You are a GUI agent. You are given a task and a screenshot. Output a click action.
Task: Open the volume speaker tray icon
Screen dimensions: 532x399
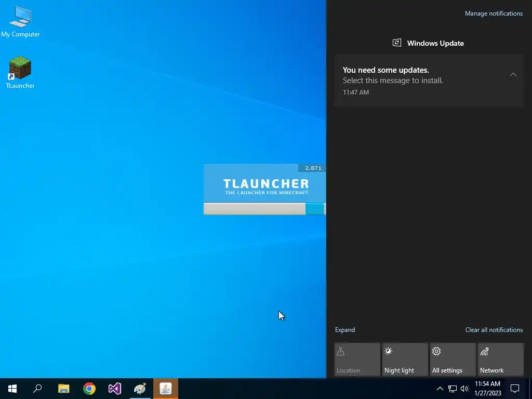[464, 389]
